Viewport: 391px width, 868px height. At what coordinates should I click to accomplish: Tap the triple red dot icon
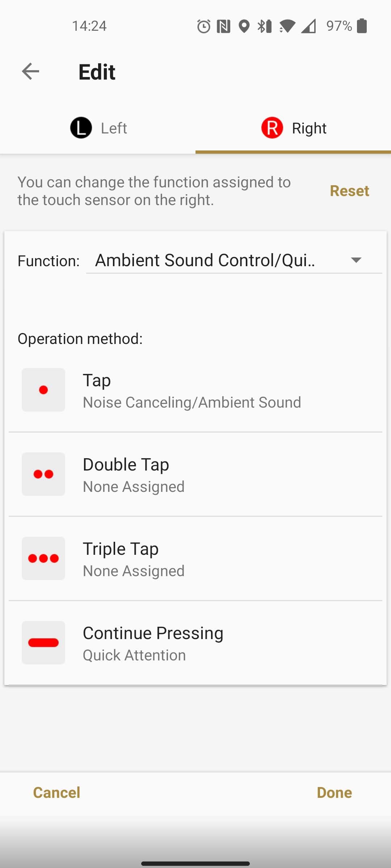click(x=43, y=558)
